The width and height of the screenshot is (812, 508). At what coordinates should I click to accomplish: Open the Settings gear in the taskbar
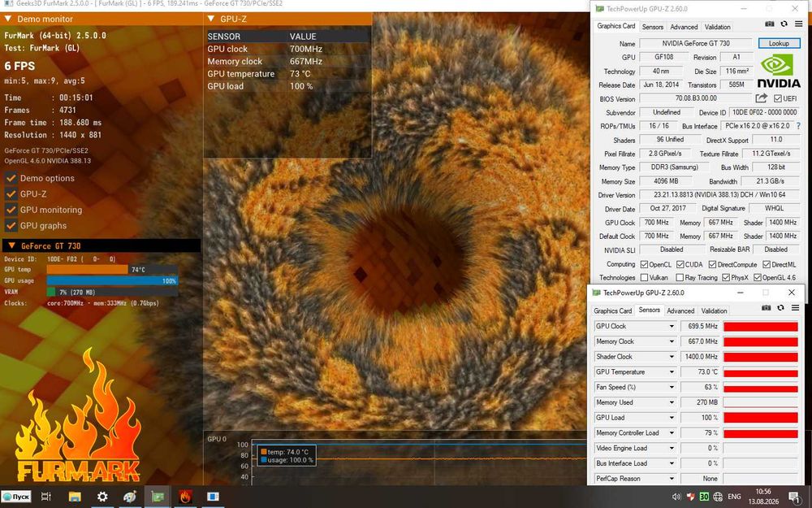pos(102,497)
